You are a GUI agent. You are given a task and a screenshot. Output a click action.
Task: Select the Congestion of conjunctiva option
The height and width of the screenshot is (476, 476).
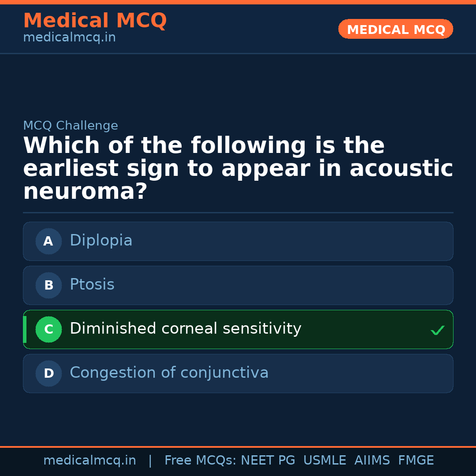tap(238, 373)
